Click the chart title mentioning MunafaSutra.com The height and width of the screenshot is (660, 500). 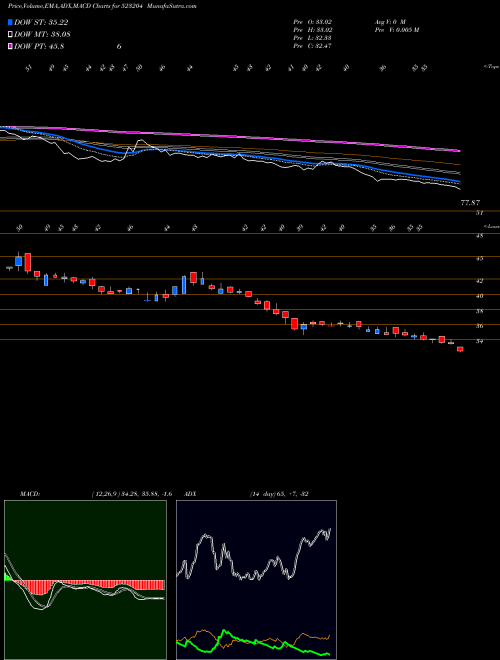[x=102, y=6]
